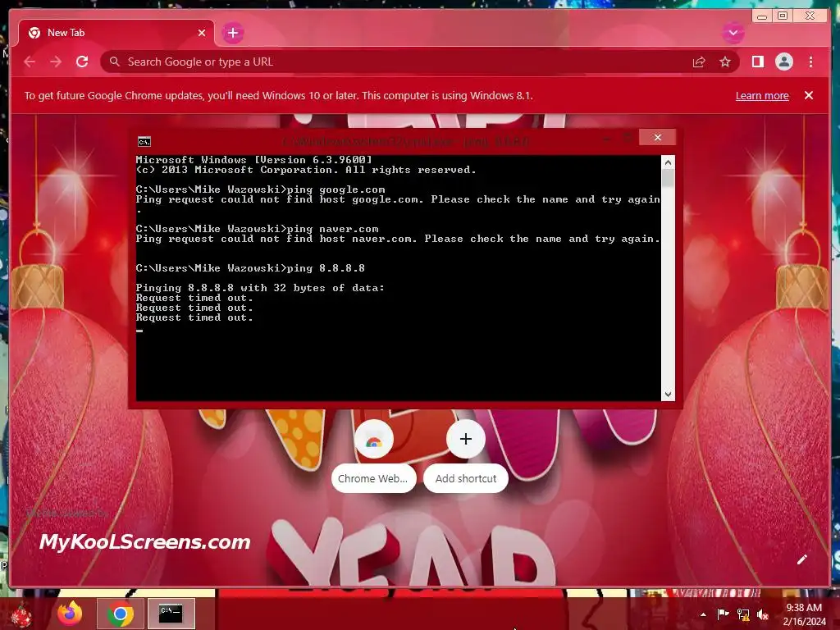Bookmark this tab with the star icon
840x630 pixels.
point(725,62)
